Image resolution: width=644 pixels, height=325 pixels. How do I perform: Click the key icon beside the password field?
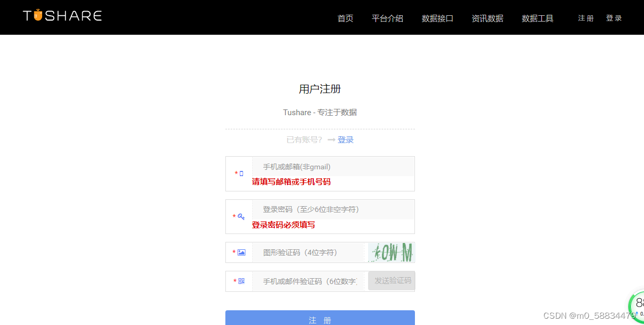point(242,216)
